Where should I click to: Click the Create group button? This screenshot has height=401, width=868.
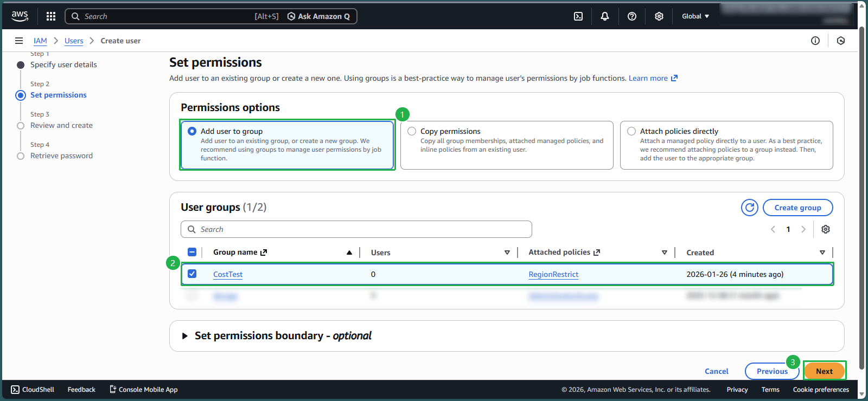[x=797, y=208]
